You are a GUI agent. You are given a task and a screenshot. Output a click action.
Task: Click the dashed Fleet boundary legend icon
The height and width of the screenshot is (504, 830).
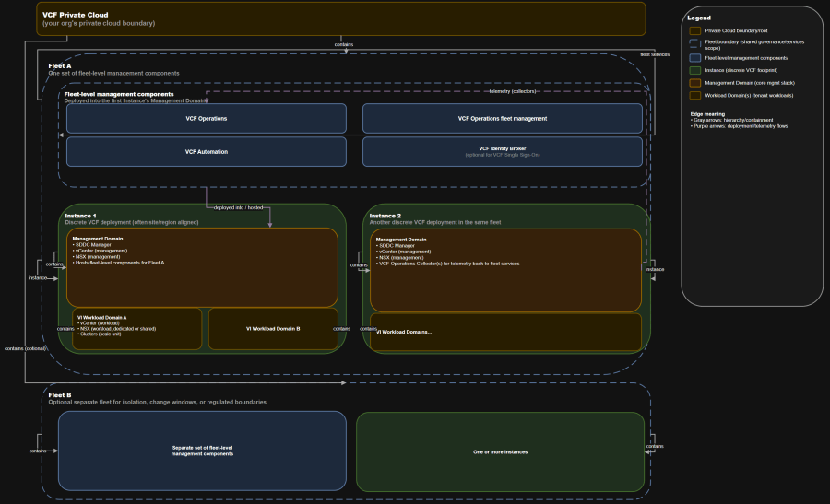click(695, 43)
